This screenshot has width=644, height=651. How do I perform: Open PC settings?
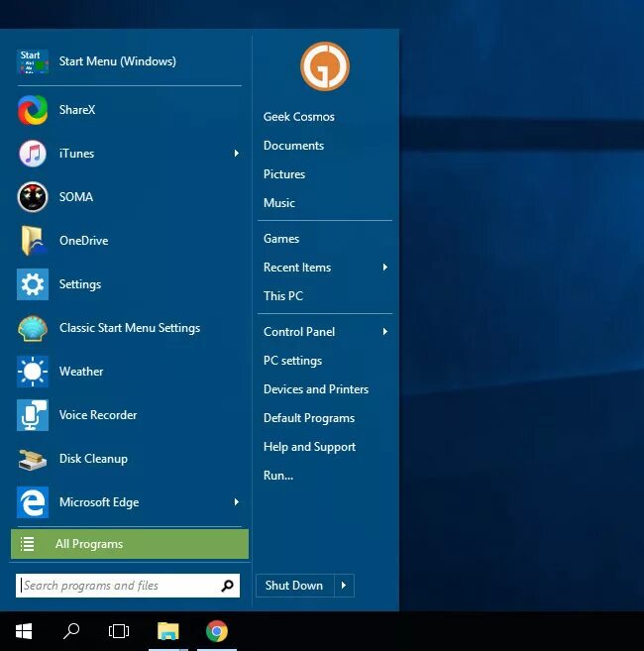click(292, 361)
